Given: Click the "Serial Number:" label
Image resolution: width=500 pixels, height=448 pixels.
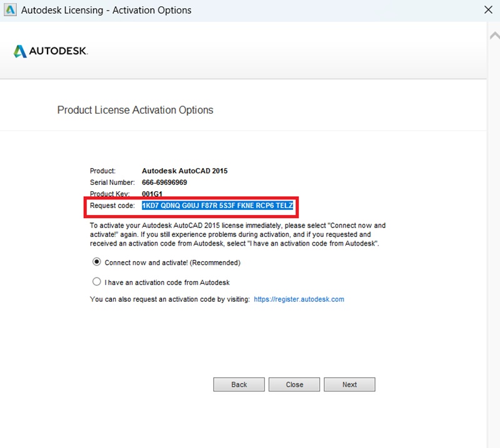Looking at the screenshot, I should [112, 182].
